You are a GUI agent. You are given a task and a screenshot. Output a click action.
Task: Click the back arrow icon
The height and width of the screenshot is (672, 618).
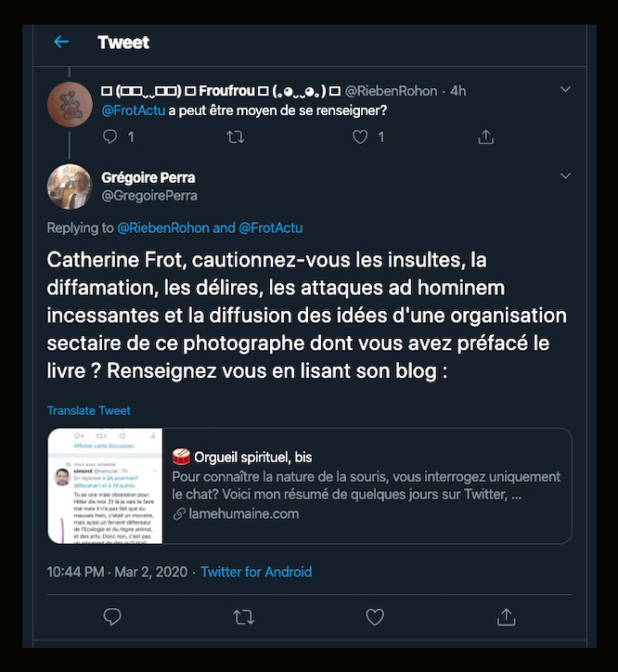point(61,42)
